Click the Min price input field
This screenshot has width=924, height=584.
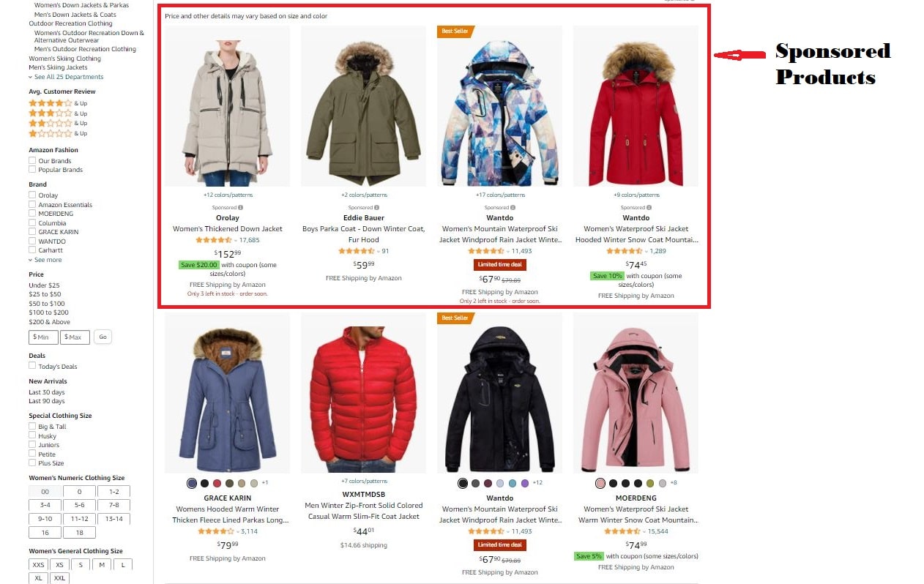click(x=43, y=337)
